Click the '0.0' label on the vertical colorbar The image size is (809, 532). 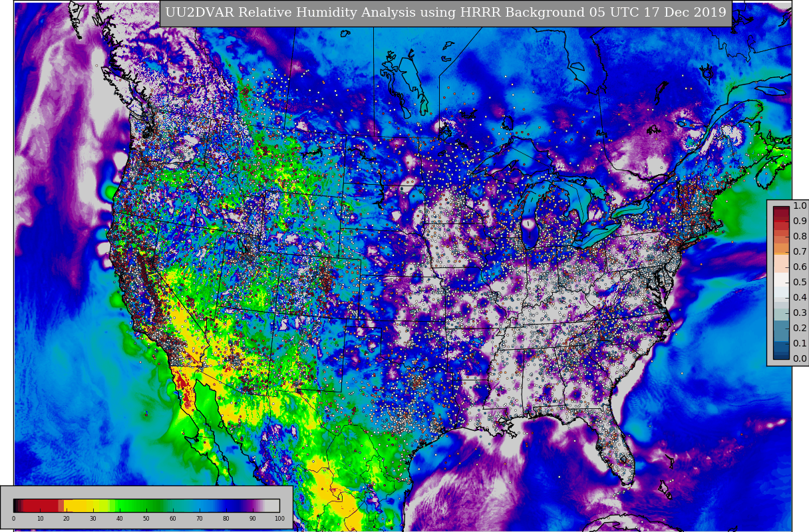coord(800,358)
